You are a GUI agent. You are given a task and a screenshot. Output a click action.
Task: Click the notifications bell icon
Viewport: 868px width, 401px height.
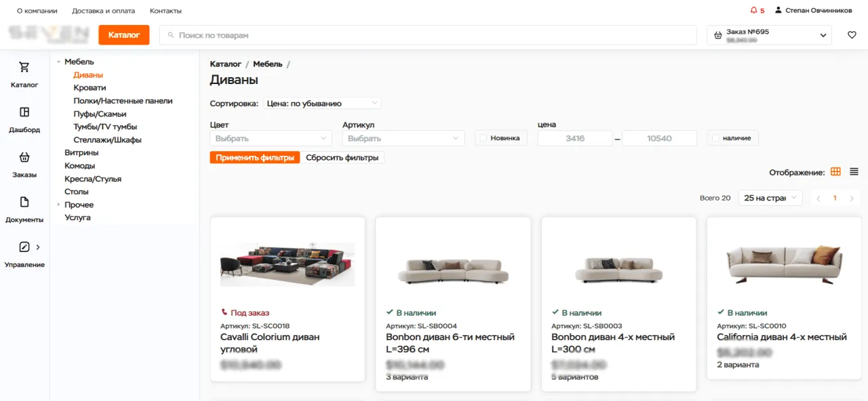click(753, 11)
